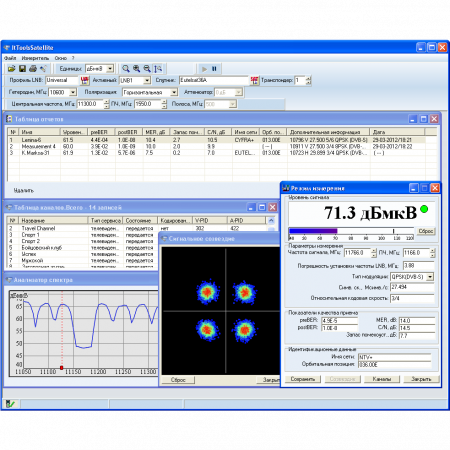Click the satellite name input field
Screen dimensions: 450x450
click(214, 80)
